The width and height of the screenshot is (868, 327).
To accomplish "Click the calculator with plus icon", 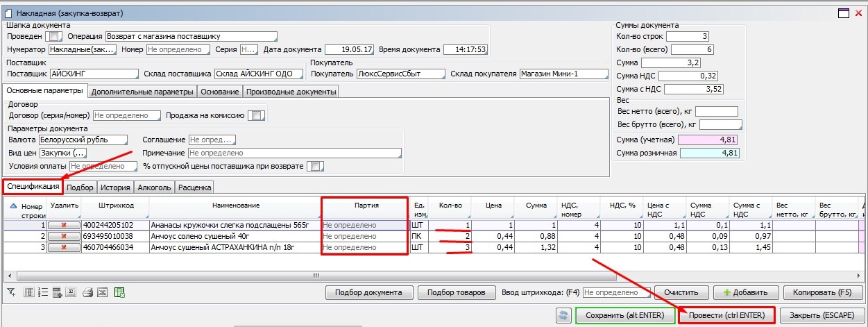I will [x=57, y=292].
